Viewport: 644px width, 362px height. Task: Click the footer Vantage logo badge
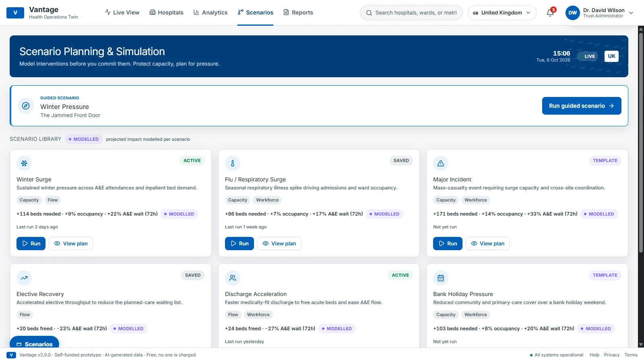[x=11, y=355]
